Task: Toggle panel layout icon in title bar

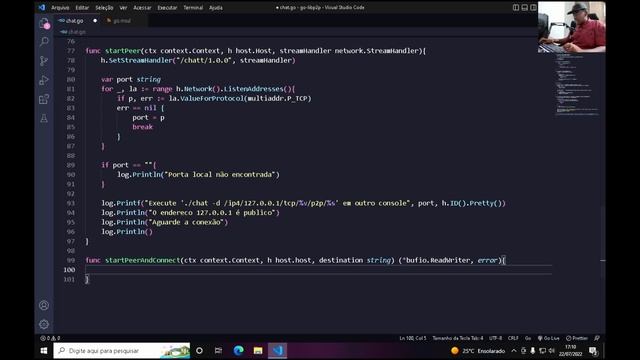Action: [x=524, y=7]
